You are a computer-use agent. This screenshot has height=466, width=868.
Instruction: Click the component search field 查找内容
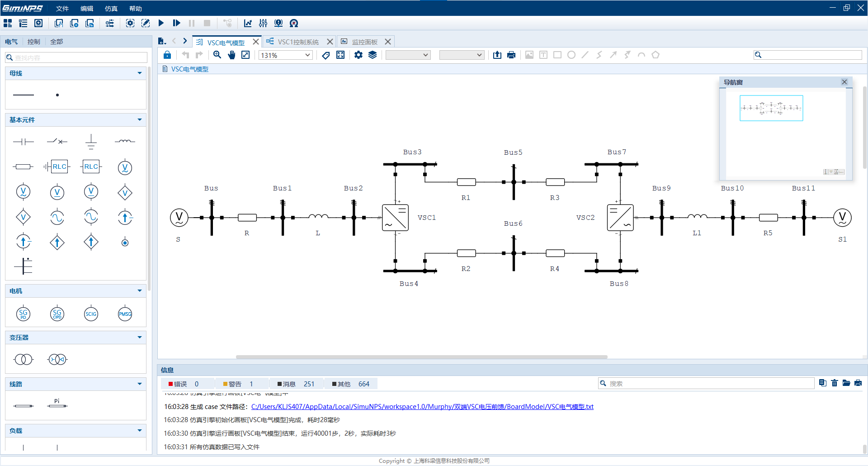(x=76, y=57)
